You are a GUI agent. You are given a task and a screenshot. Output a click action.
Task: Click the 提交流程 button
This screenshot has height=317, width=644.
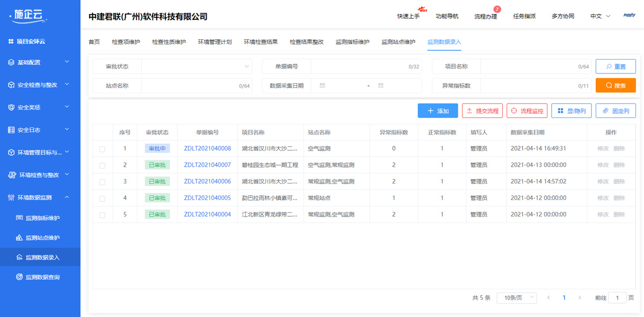point(482,111)
